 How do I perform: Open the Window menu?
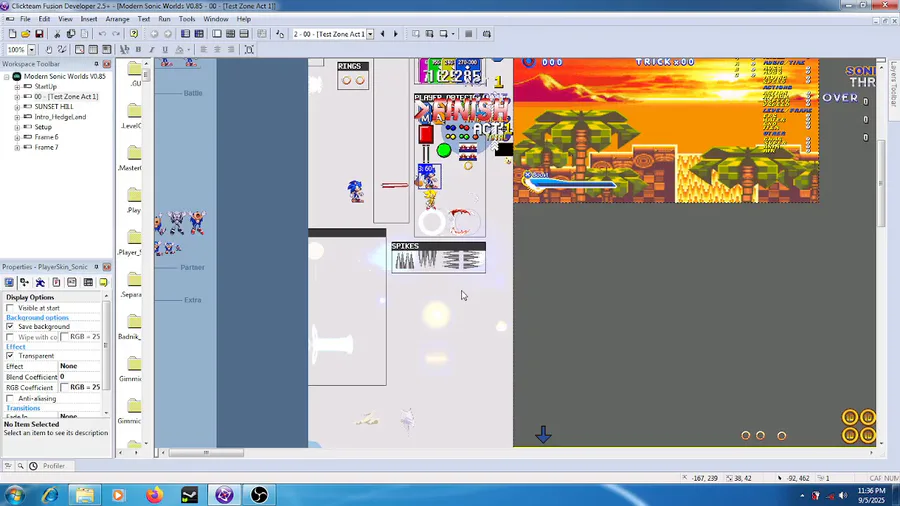point(216,19)
